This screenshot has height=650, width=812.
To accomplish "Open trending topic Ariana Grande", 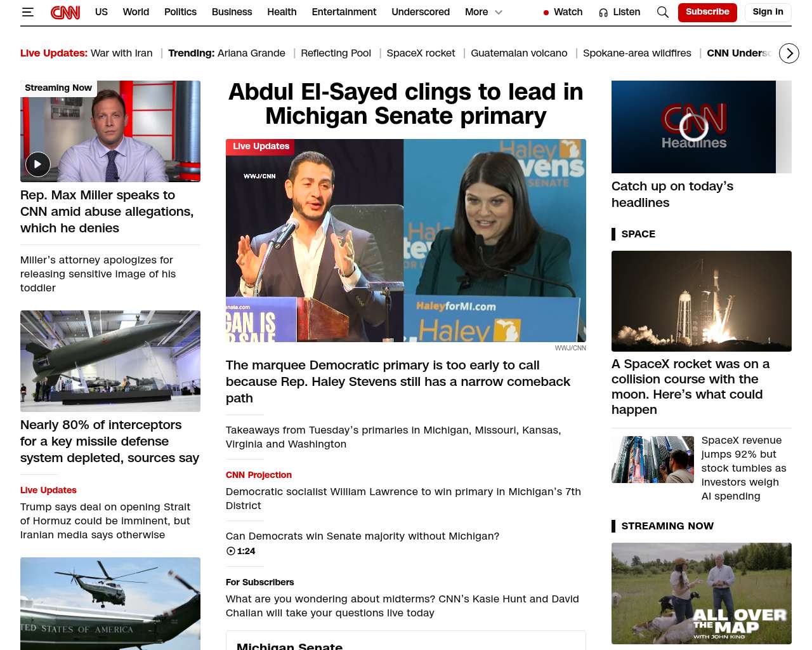I will (251, 53).
